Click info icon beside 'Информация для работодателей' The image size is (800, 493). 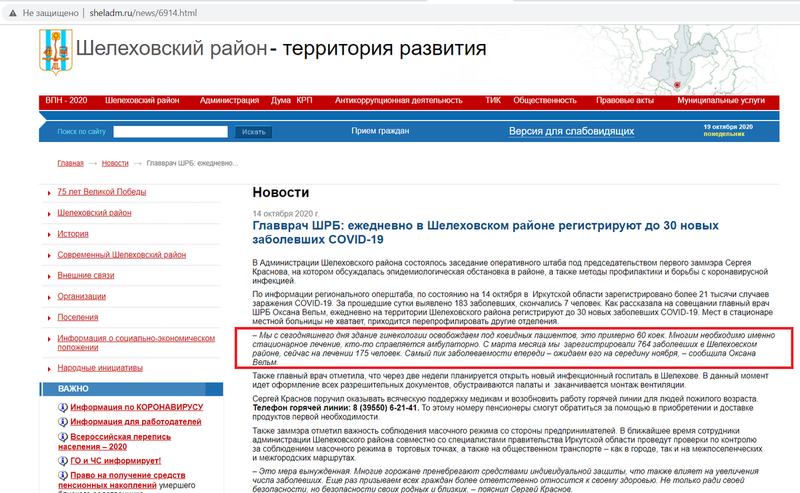click(x=63, y=422)
